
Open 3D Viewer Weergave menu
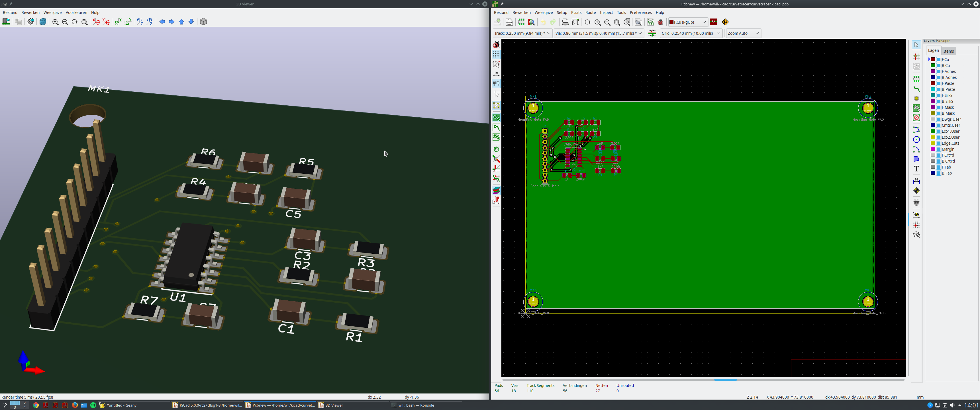coord(52,13)
